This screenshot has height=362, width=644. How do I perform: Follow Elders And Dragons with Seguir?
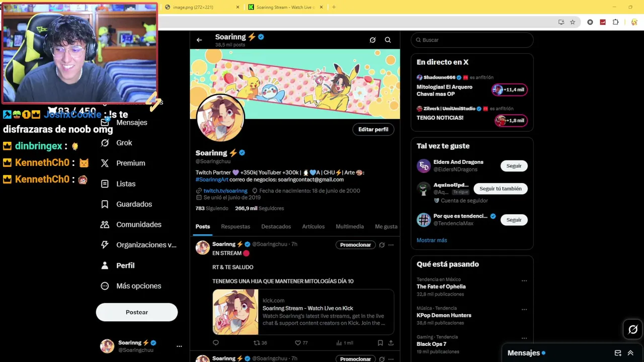(514, 166)
